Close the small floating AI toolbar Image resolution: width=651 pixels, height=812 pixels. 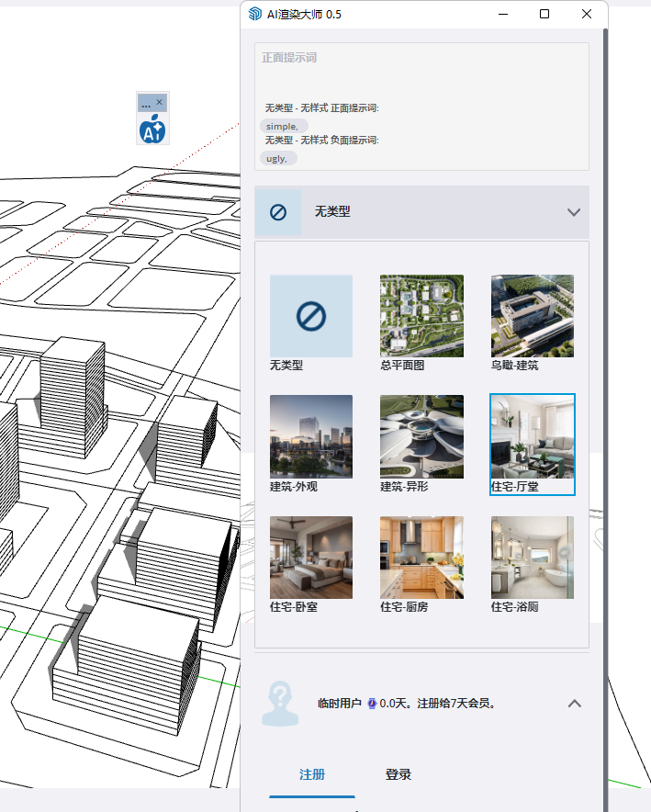(160, 102)
